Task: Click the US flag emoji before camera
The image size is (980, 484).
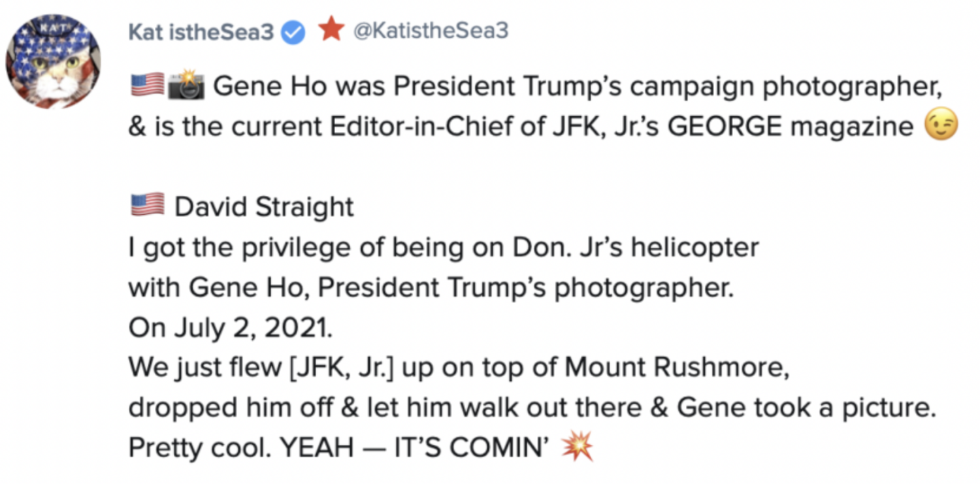Action: [x=147, y=86]
